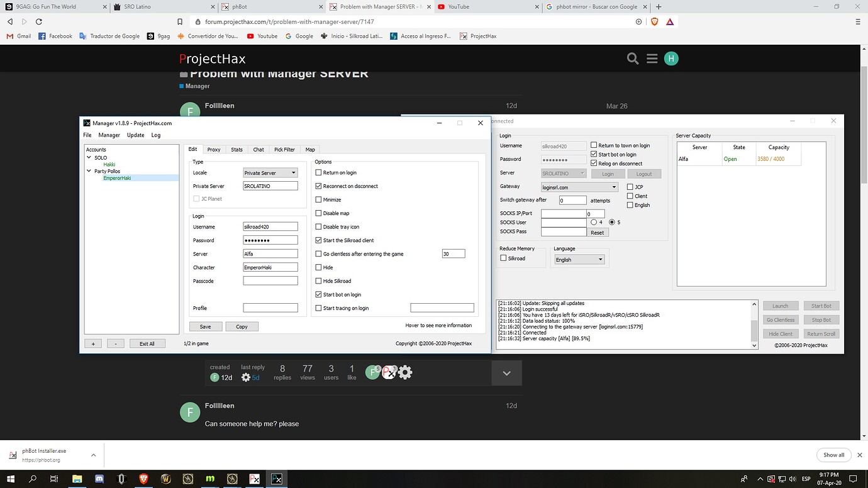
Task: Open the Gateway dropdown for loginsrl.com
Action: (579, 187)
